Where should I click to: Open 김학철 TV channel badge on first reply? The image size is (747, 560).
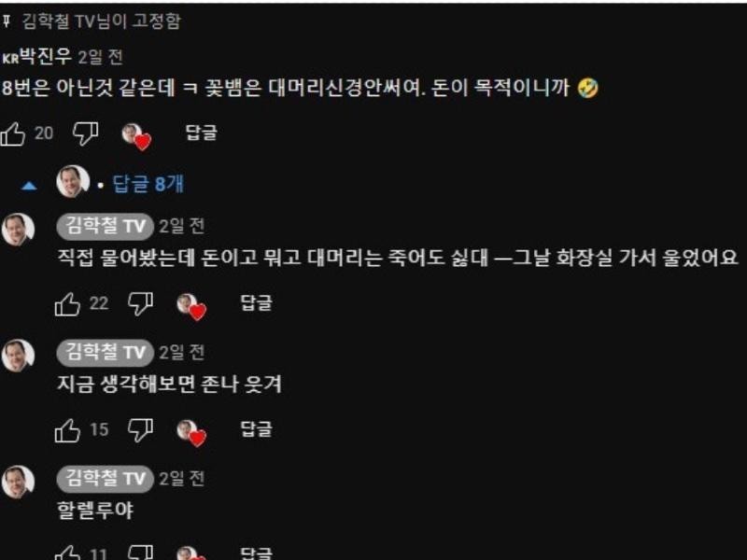click(105, 227)
